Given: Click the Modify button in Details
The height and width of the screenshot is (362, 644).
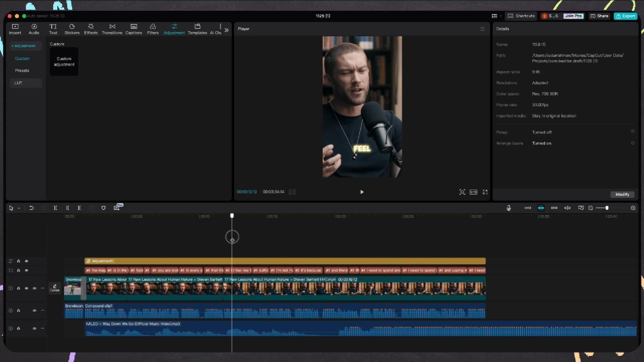Looking at the screenshot, I should 622,195.
